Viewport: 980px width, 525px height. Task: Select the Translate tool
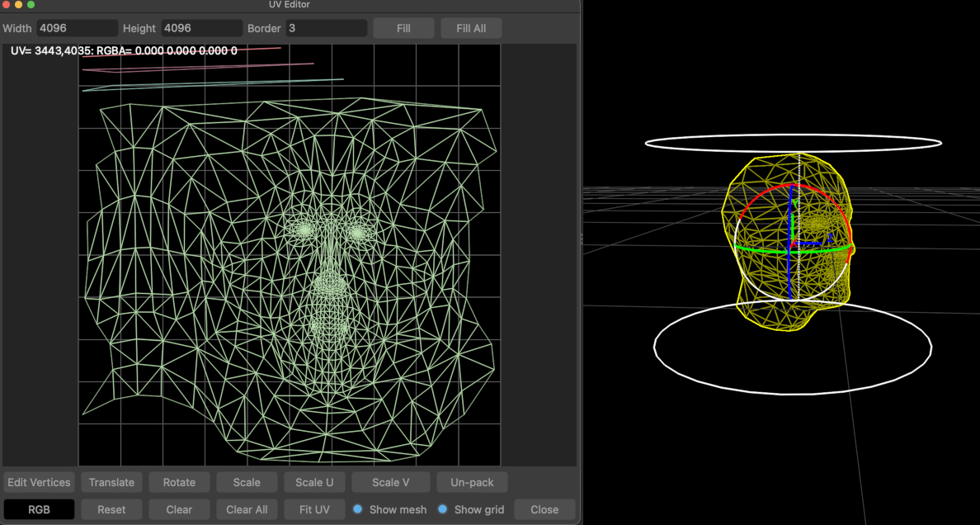(111, 482)
